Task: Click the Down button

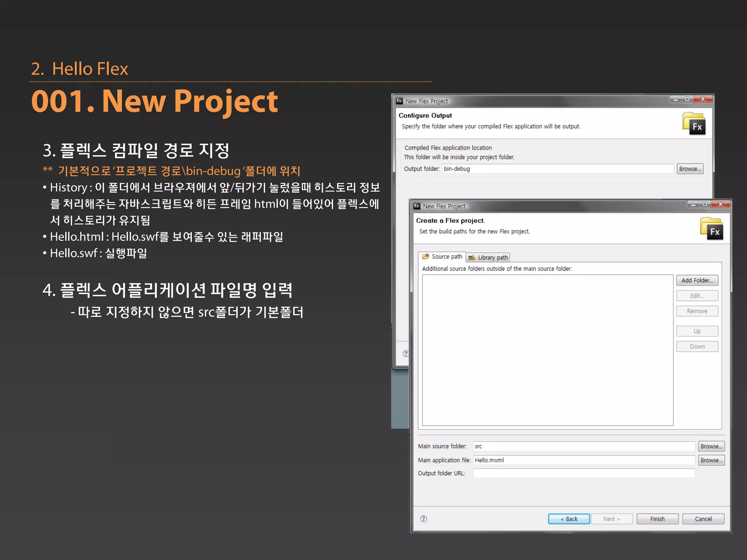Action: (697, 346)
